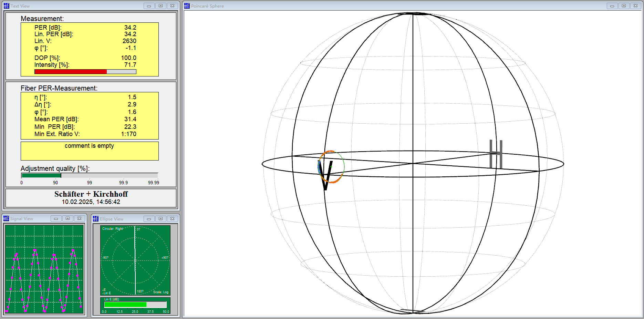Screen dimensions: 644x319
Task: Maximize the Signal View window
Action: coord(67,218)
